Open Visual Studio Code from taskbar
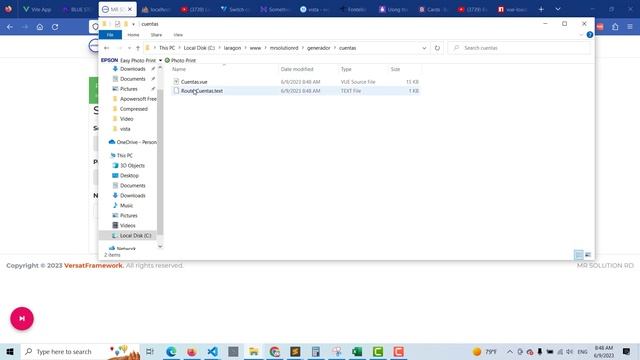Image resolution: width=640 pixels, height=360 pixels. [212, 351]
